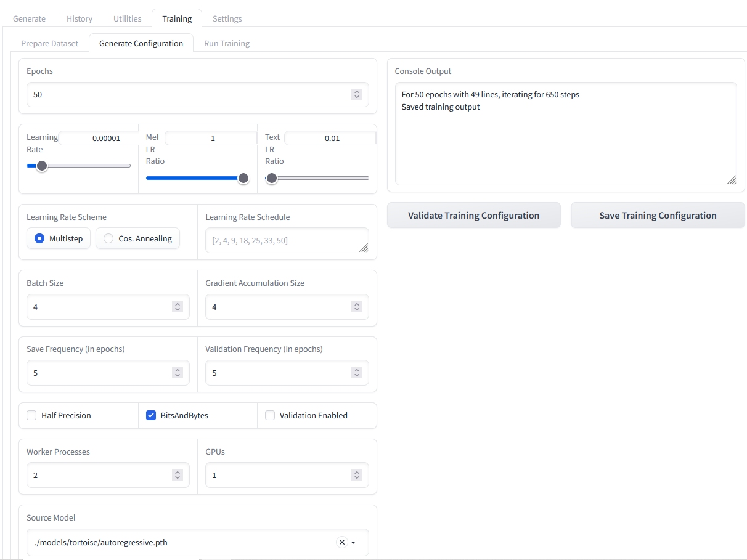The width and height of the screenshot is (747, 560).
Task: Click the Save Frequency stepper arrows
Action: [178, 373]
